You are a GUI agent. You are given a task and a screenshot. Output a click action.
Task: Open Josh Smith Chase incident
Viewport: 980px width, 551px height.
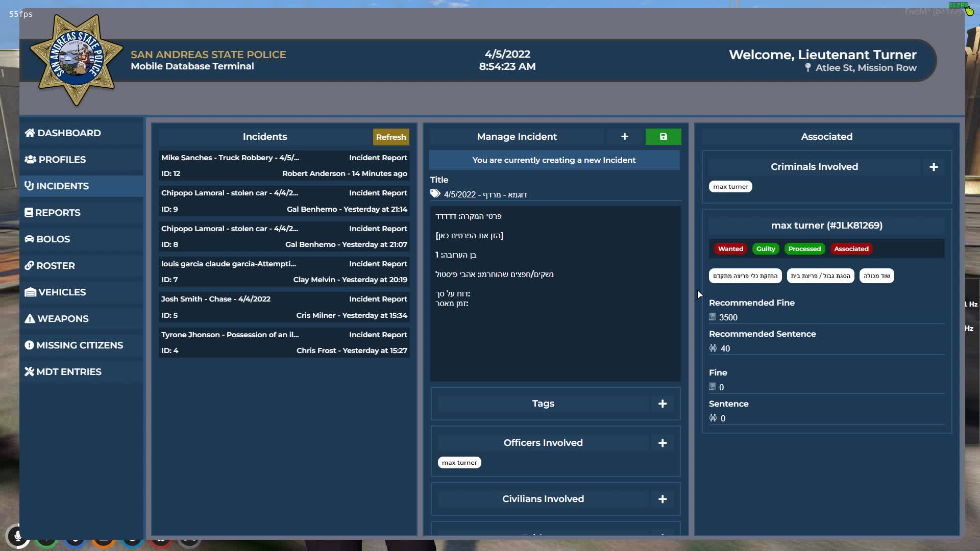point(284,307)
